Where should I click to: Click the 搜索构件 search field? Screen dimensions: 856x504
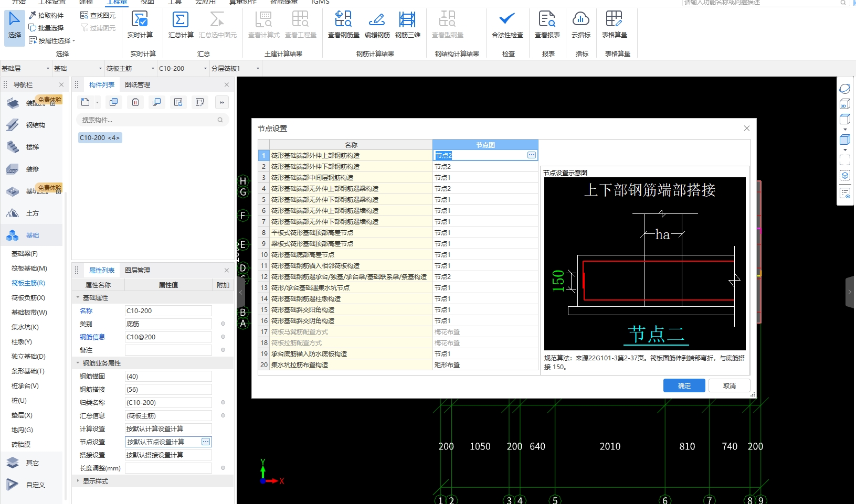click(152, 120)
